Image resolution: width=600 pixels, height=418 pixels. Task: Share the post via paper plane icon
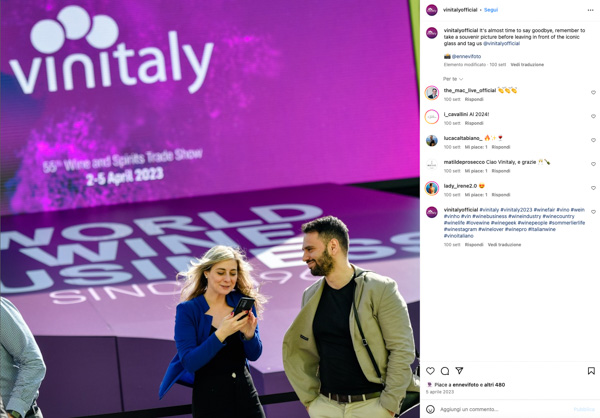(x=459, y=371)
